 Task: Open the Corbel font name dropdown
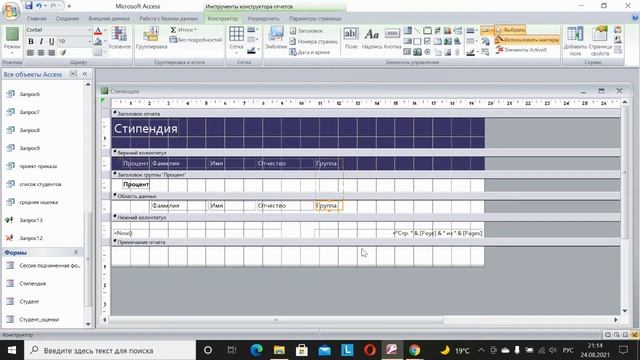(x=89, y=30)
